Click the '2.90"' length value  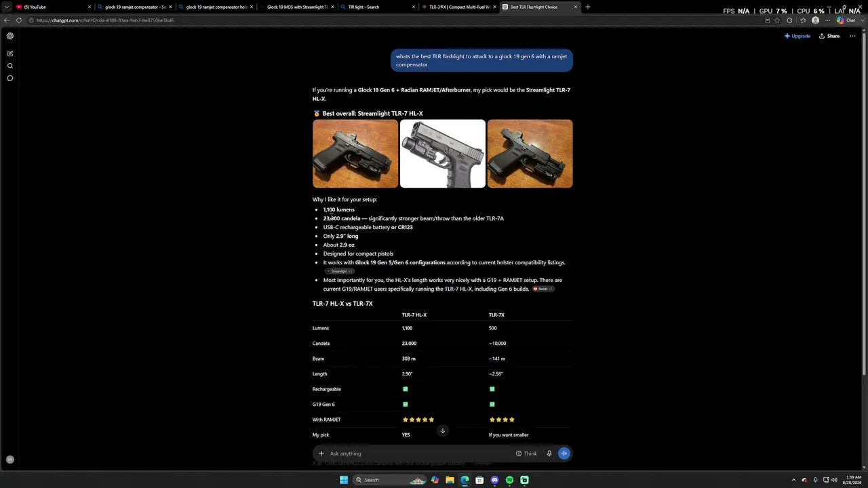coord(408,374)
